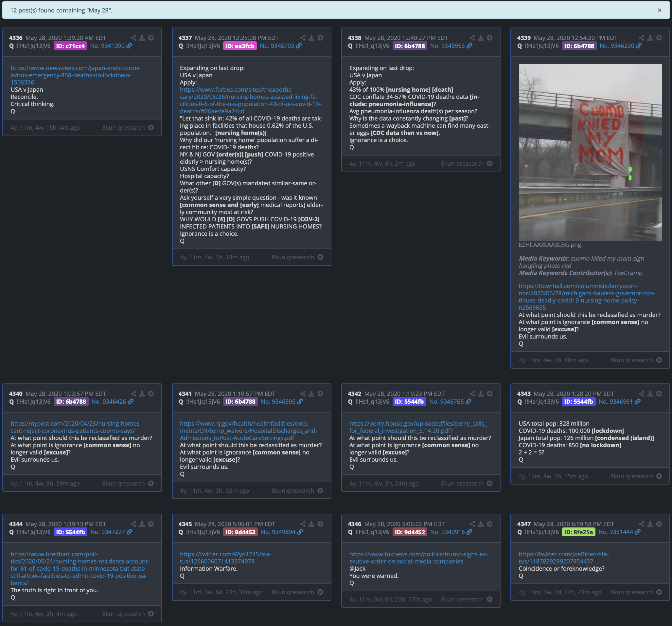
Task: Open post No. 9346426 link
Action: click(x=109, y=401)
